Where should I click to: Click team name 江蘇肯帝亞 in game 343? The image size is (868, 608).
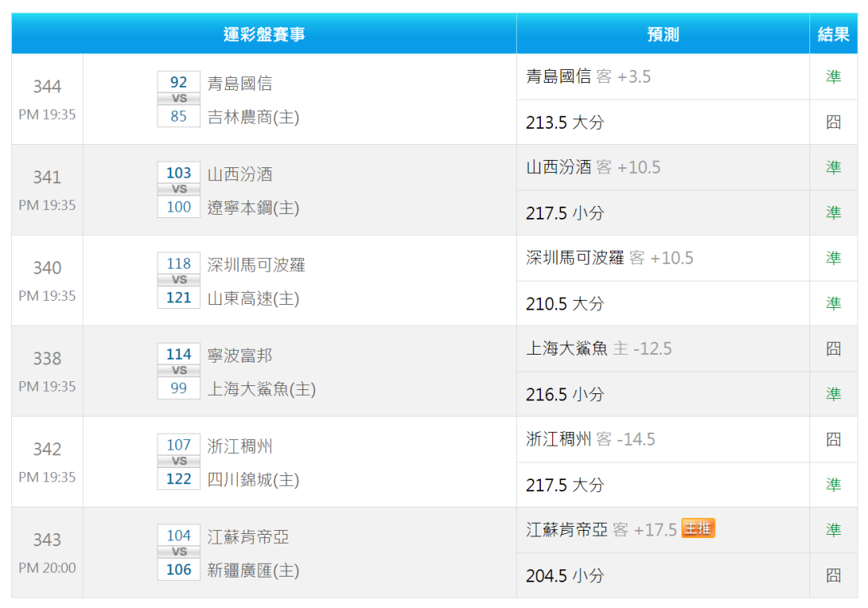pyautogui.click(x=248, y=537)
